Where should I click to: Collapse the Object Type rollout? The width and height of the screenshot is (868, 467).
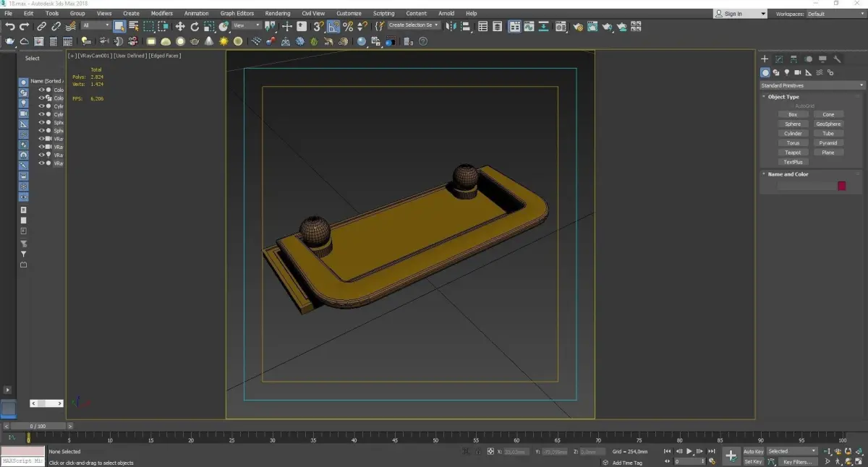pos(783,97)
